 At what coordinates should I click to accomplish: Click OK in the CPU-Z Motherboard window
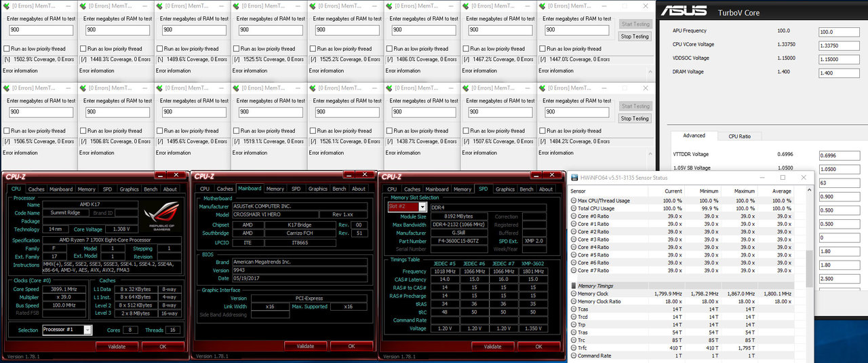tap(351, 346)
